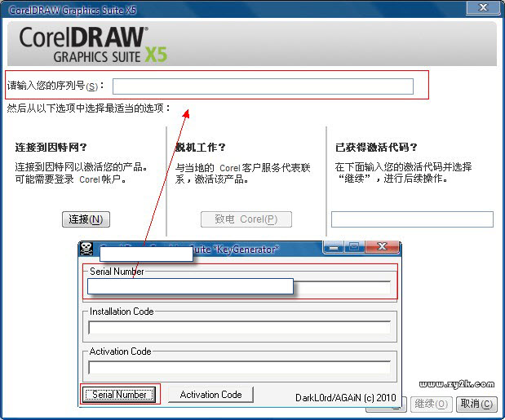Minimize the KeyGenerator window
The image size is (505, 420).
coord(334,247)
